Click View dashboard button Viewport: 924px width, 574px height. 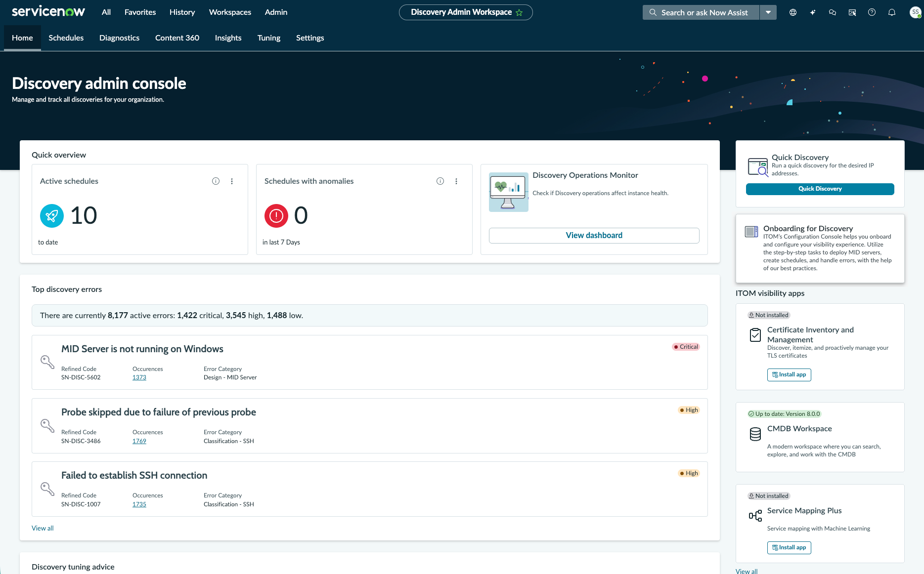click(x=594, y=236)
